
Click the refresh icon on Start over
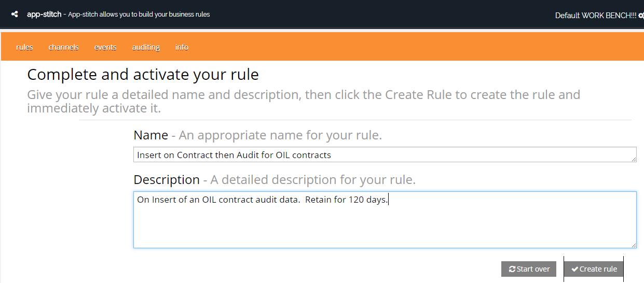pos(512,269)
